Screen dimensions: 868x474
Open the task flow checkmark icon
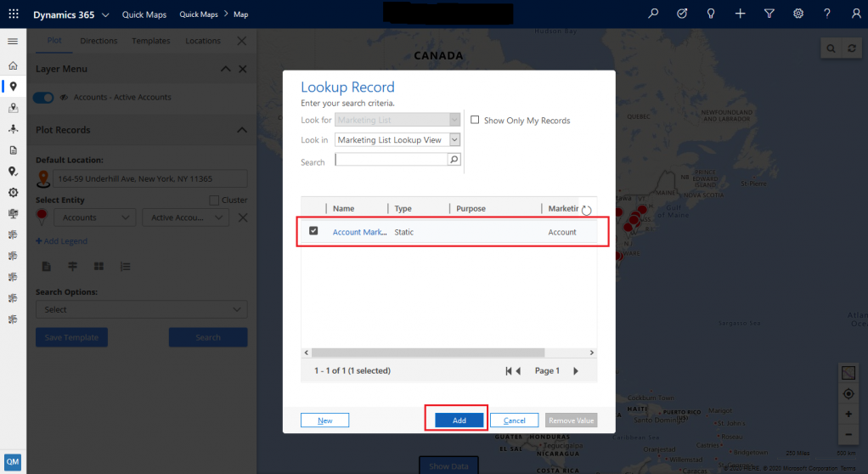tap(682, 14)
